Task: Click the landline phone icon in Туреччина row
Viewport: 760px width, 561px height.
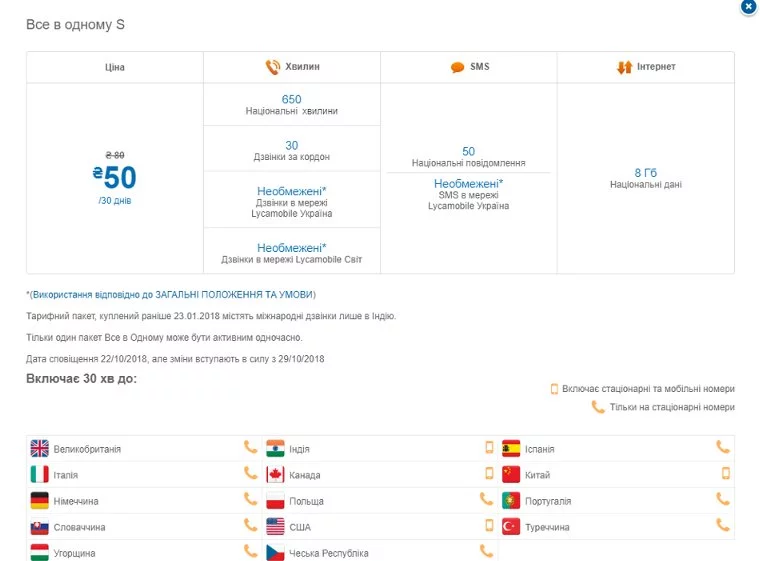Action: [723, 525]
